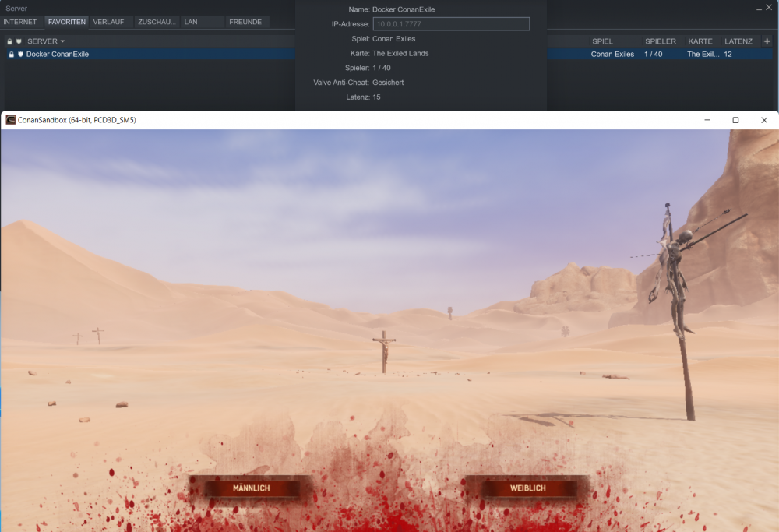Screen dimensions: 779x532
Task: Click the 1 / 40 players cell in row
Action: pyautogui.click(x=654, y=55)
